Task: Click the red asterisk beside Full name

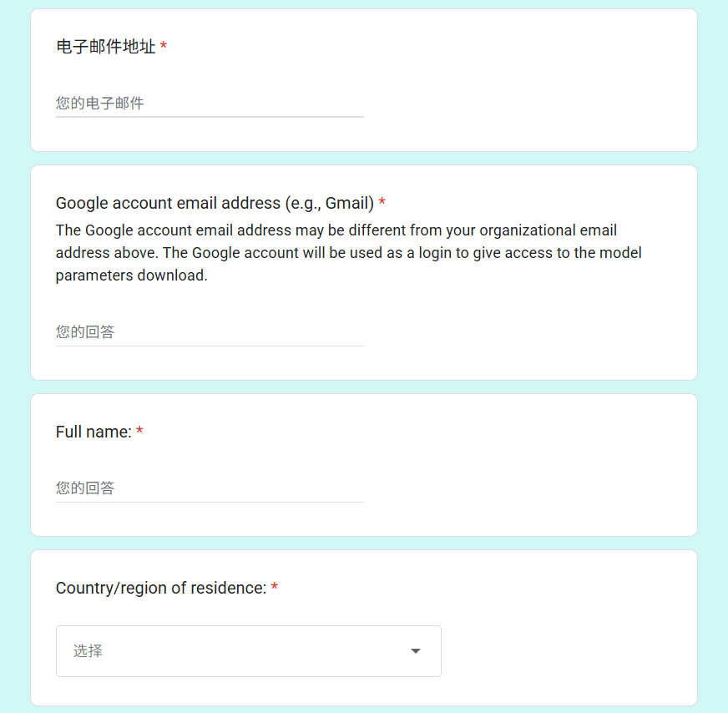Action: (x=139, y=430)
